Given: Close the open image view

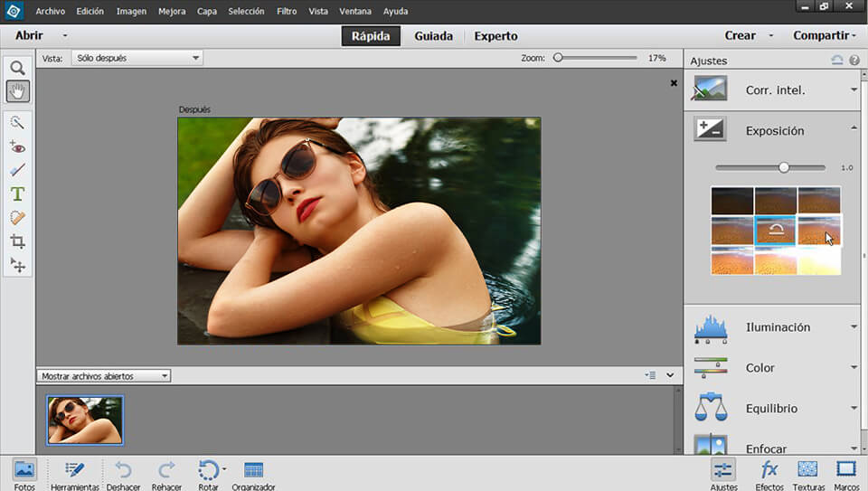Looking at the screenshot, I should point(674,83).
